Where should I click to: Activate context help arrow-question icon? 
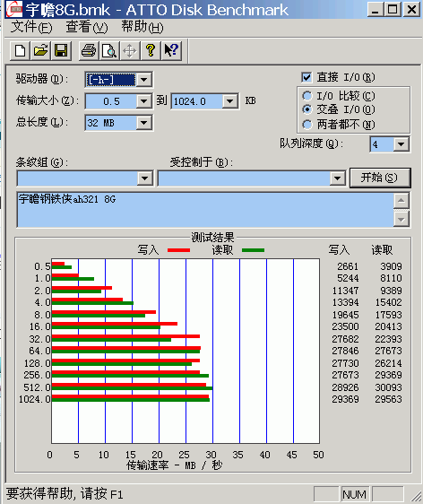[x=171, y=51]
